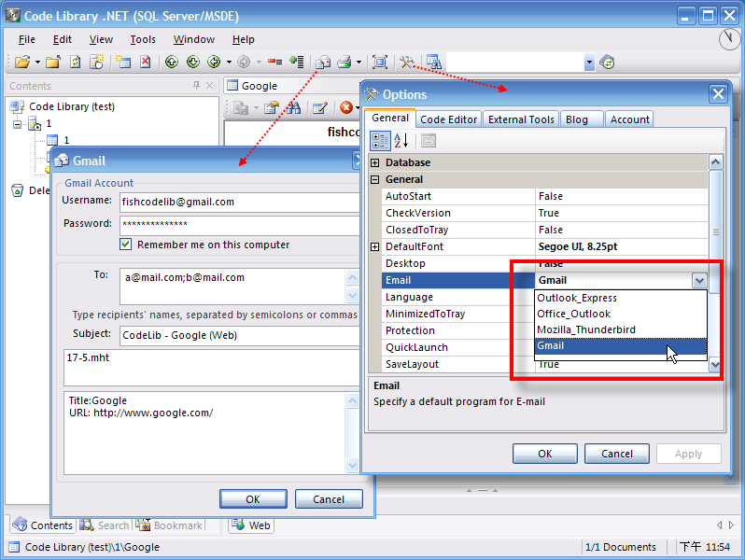Open the View menu
Viewport: 745px width, 560px height.
tap(101, 39)
